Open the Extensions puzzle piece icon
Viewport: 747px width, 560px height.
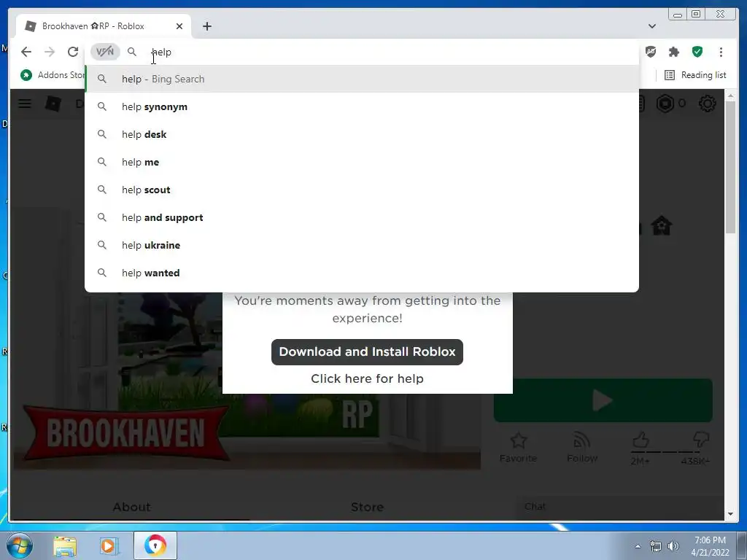673,52
